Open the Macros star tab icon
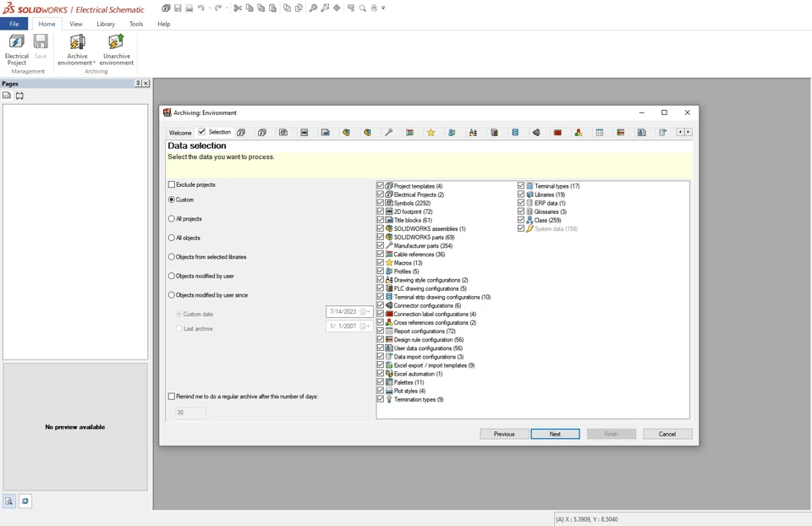The height and width of the screenshot is (526, 812). pyautogui.click(x=431, y=133)
